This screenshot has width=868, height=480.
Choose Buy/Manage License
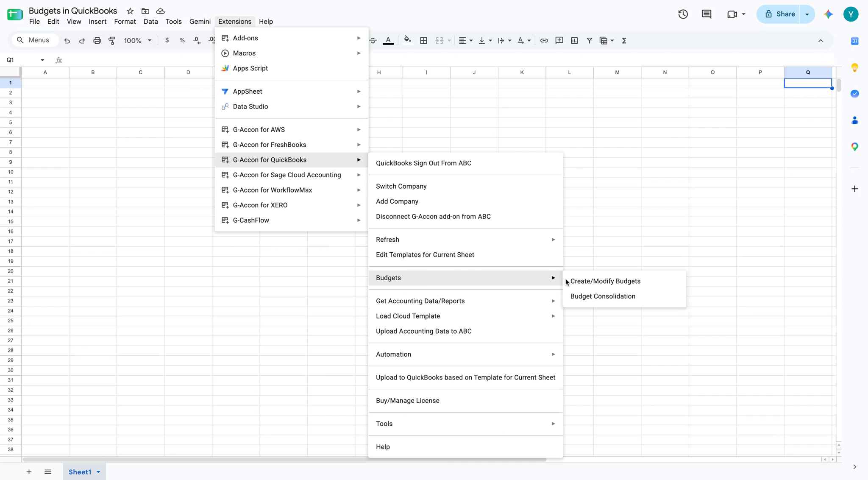[465, 401]
